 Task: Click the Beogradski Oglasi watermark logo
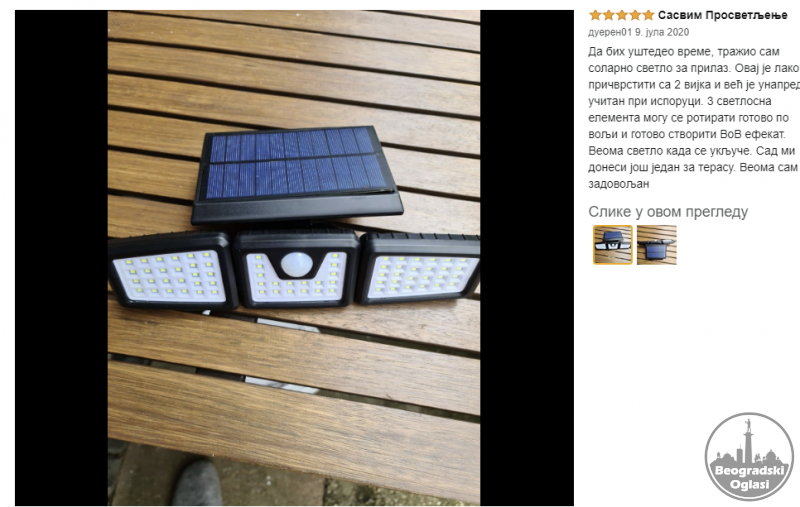[749, 457]
